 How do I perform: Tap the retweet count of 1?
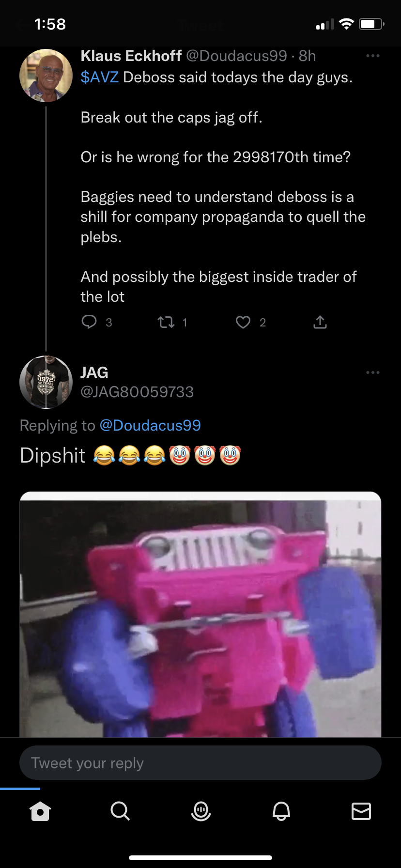(185, 323)
